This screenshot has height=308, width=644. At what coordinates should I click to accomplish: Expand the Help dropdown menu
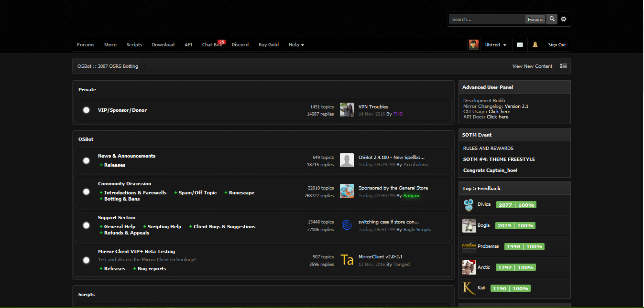pos(296,45)
